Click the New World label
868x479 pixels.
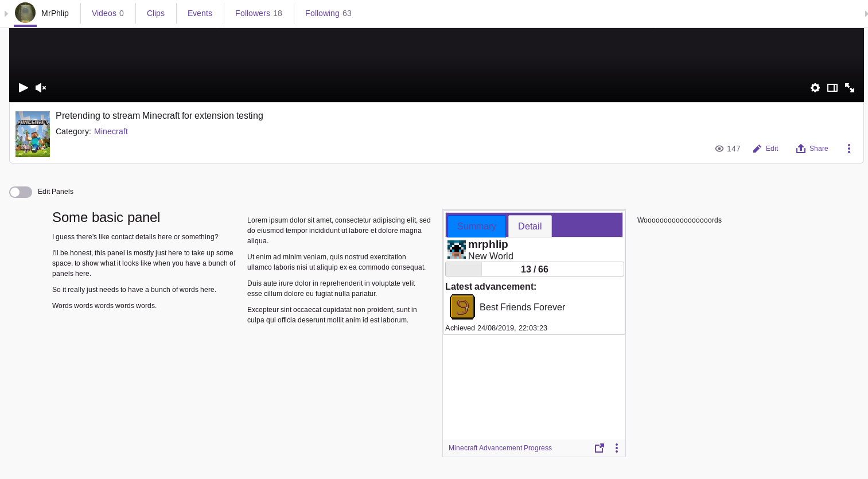[x=491, y=256]
